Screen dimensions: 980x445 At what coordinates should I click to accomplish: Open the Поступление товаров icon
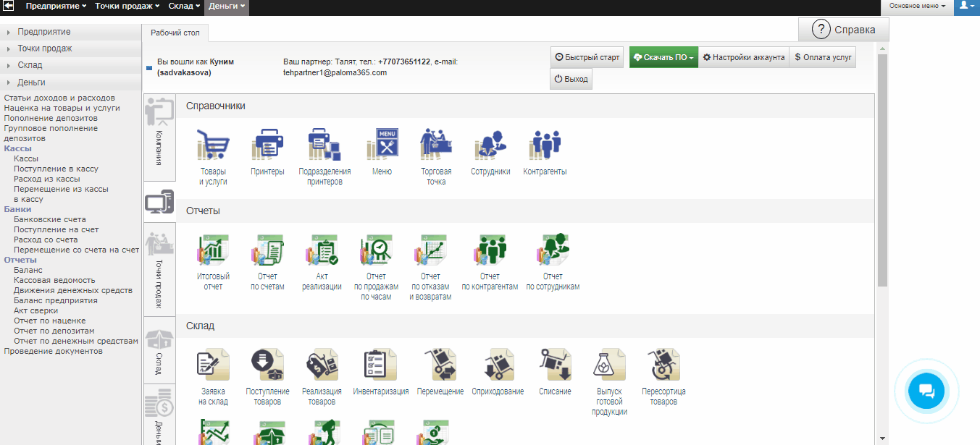267,365
